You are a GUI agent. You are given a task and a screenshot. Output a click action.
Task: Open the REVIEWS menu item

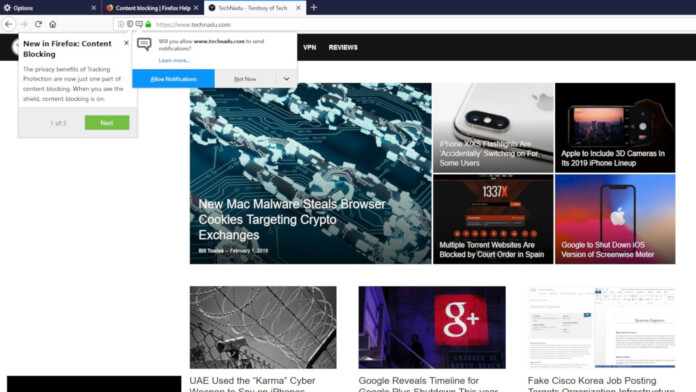[343, 47]
